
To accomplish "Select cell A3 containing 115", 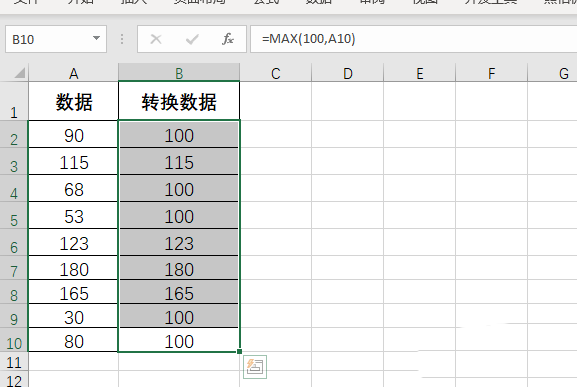I will [x=74, y=162].
